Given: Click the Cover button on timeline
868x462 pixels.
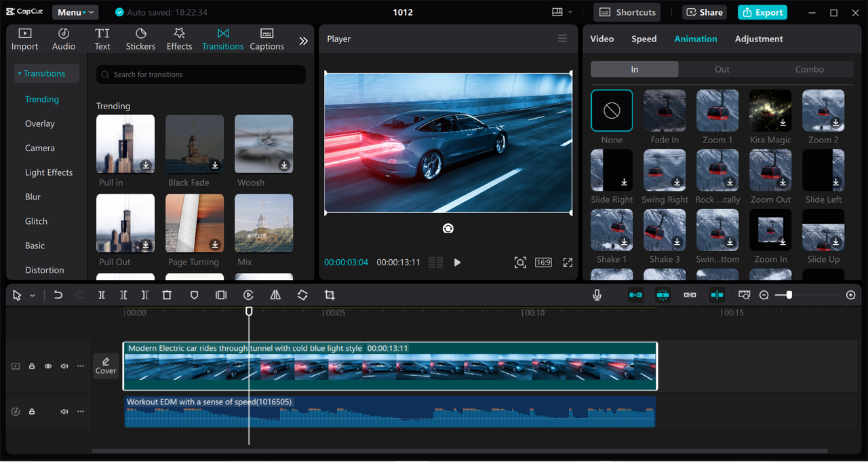Looking at the screenshot, I should [x=106, y=366].
